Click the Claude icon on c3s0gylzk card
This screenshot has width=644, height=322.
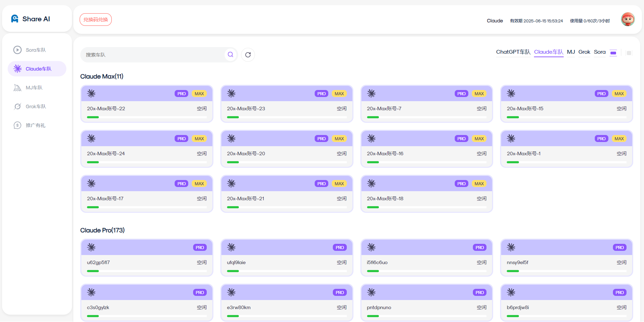point(91,292)
